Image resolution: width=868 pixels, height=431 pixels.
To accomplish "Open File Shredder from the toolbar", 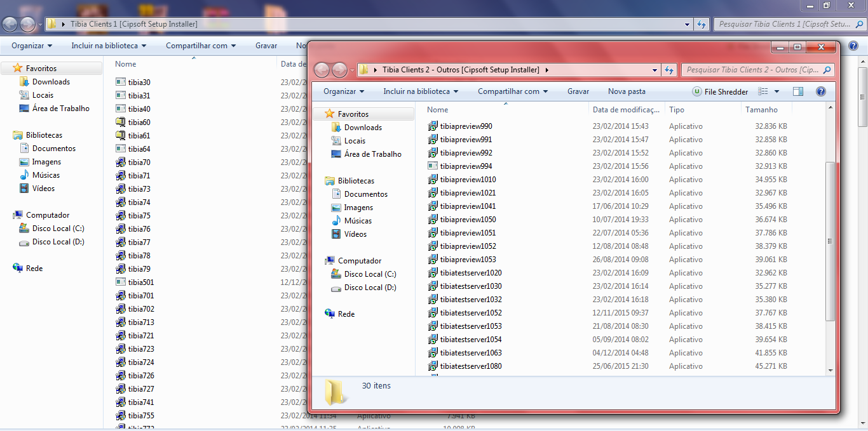I will click(720, 91).
